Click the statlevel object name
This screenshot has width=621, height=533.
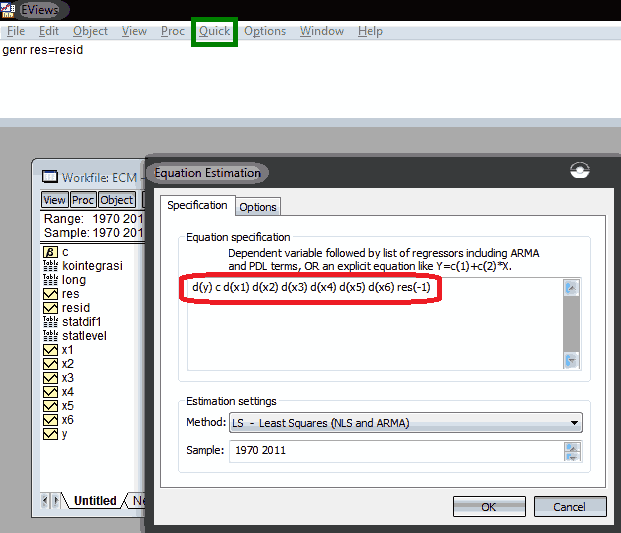click(84, 336)
